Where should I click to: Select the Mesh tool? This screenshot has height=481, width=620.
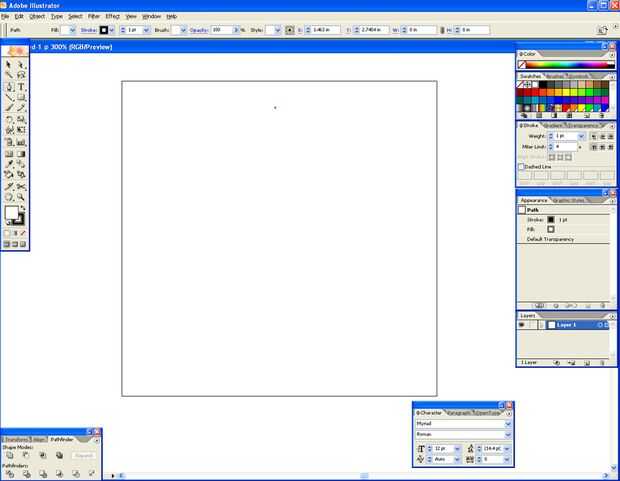pos(9,153)
